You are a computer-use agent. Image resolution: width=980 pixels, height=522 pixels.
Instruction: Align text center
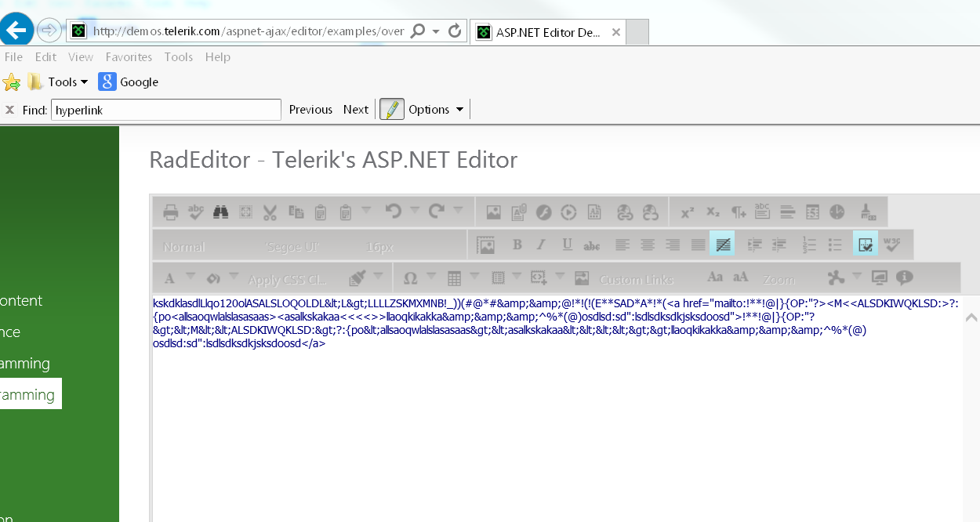coord(648,245)
